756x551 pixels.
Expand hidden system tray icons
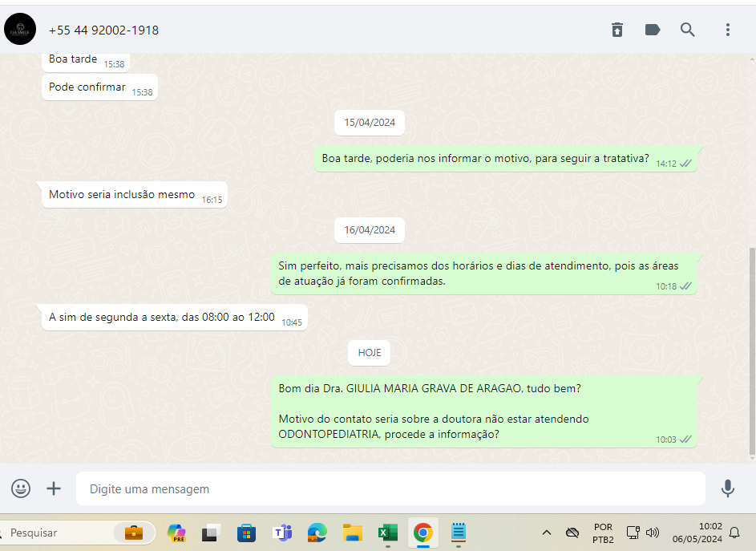coord(546,533)
